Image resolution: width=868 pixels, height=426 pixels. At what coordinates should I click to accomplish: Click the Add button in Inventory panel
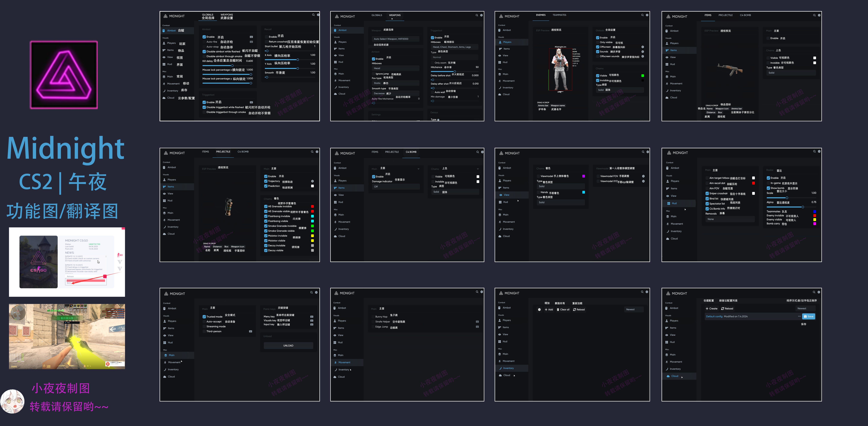point(549,309)
